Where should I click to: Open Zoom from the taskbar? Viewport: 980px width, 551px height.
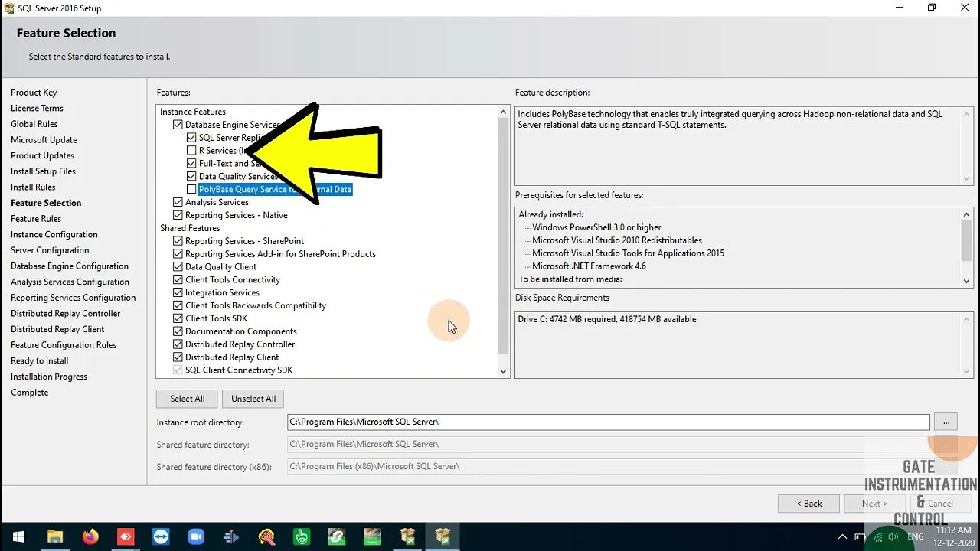[x=196, y=536]
